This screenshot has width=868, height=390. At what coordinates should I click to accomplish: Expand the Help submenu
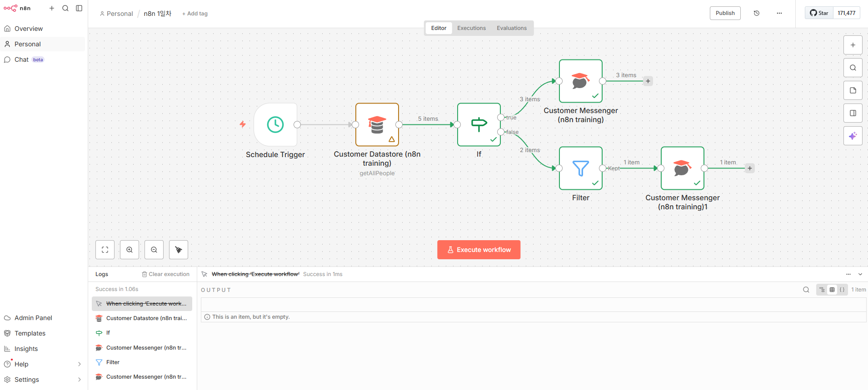point(80,364)
